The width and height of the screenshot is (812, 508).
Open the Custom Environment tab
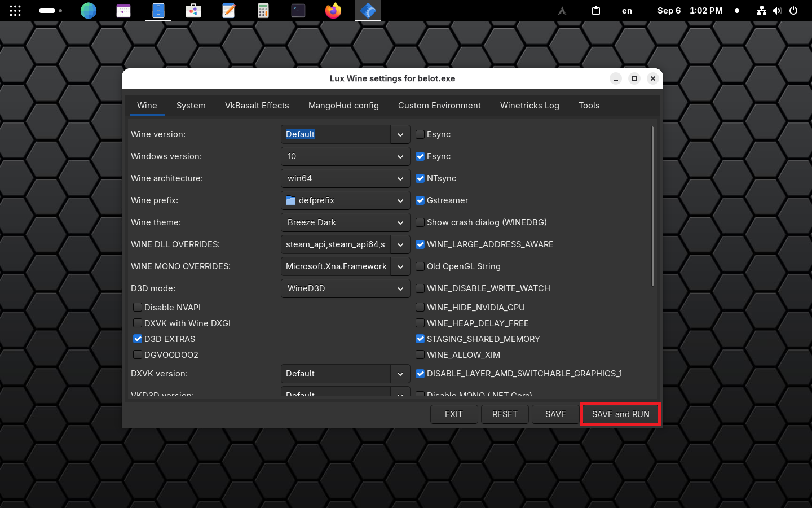point(439,106)
